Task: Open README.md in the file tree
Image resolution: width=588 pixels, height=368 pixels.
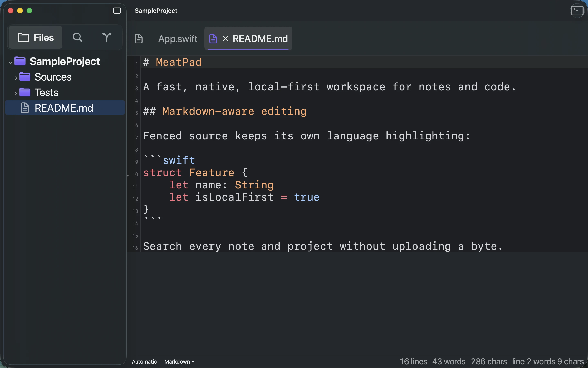Action: pyautogui.click(x=65, y=108)
